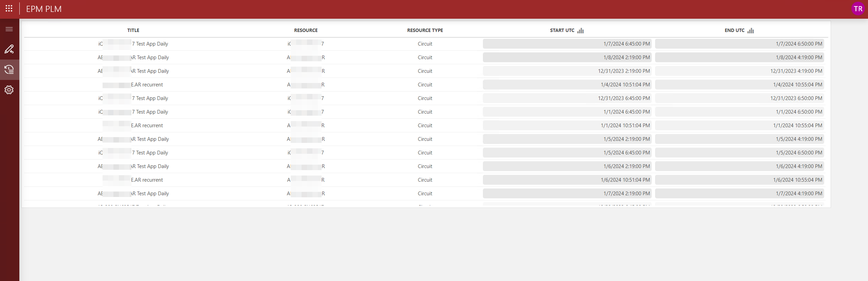868x281 pixels.
Task: Click the resource in the 1/7/2024 2:19:00 PM row
Action: [306, 194]
